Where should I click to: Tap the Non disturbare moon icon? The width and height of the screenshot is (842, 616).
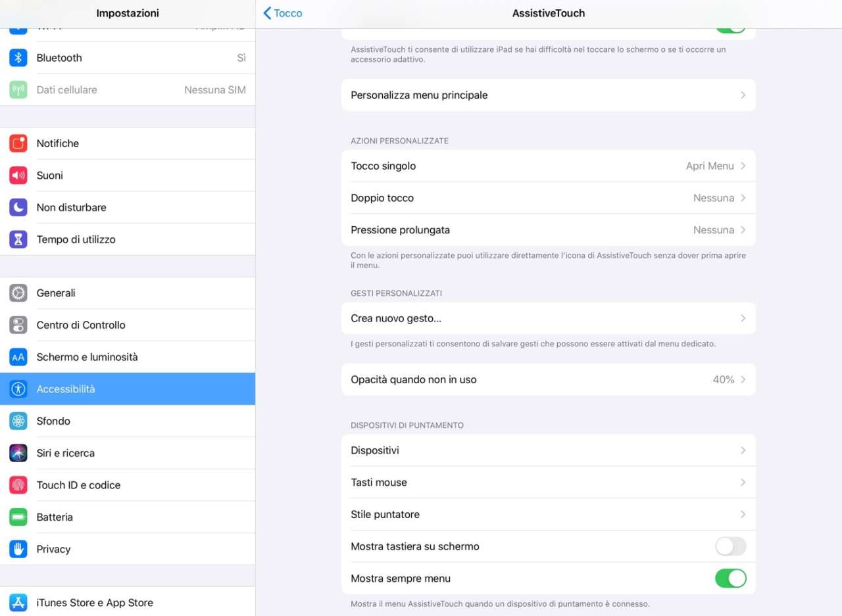pyautogui.click(x=18, y=208)
